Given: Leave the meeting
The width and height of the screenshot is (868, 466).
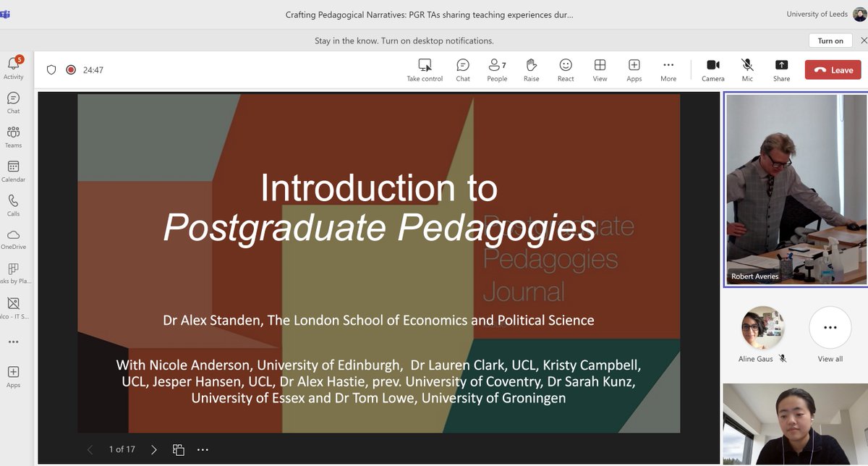Looking at the screenshot, I should click(833, 70).
